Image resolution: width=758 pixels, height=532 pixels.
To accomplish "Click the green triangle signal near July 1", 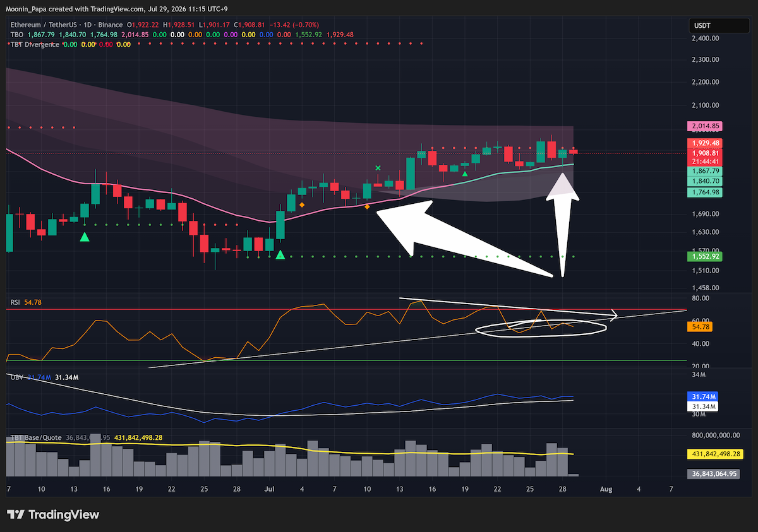I will [280, 255].
